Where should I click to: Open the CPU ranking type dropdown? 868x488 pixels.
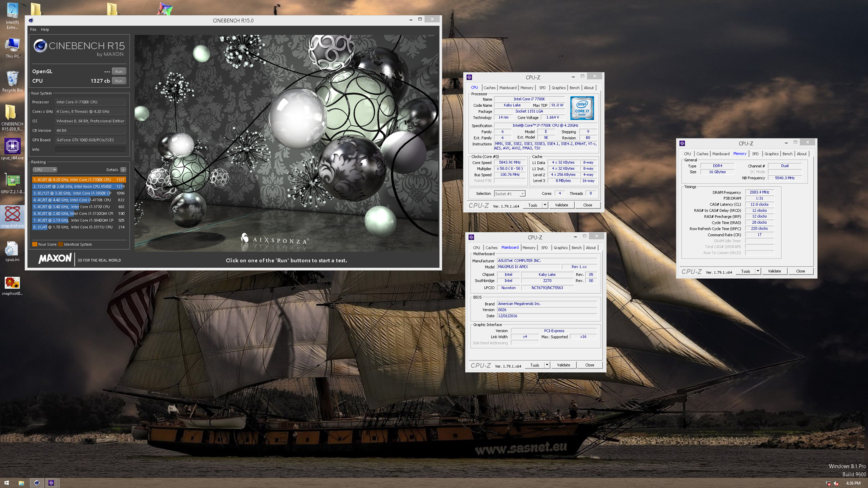[45, 169]
